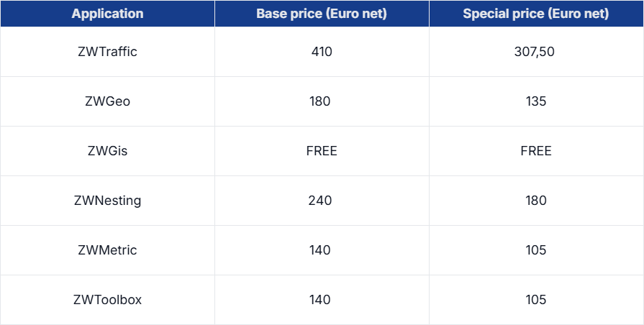Click the Special price (Euro net) header

536,14
